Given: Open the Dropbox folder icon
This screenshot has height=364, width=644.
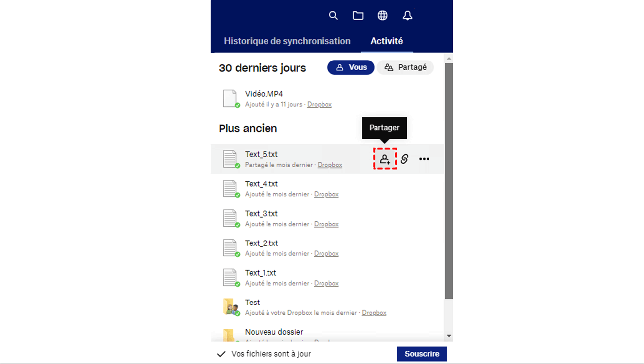Looking at the screenshot, I should pos(358,16).
